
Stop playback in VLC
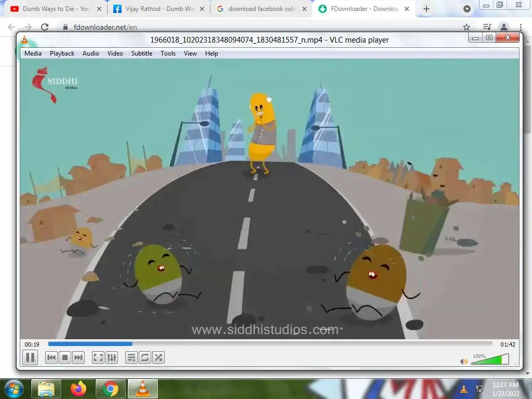(x=65, y=357)
